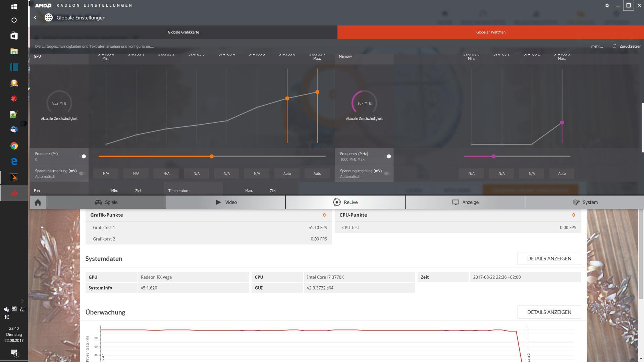This screenshot has height=362, width=644.
Task: Open the Video tab
Action: (226, 202)
